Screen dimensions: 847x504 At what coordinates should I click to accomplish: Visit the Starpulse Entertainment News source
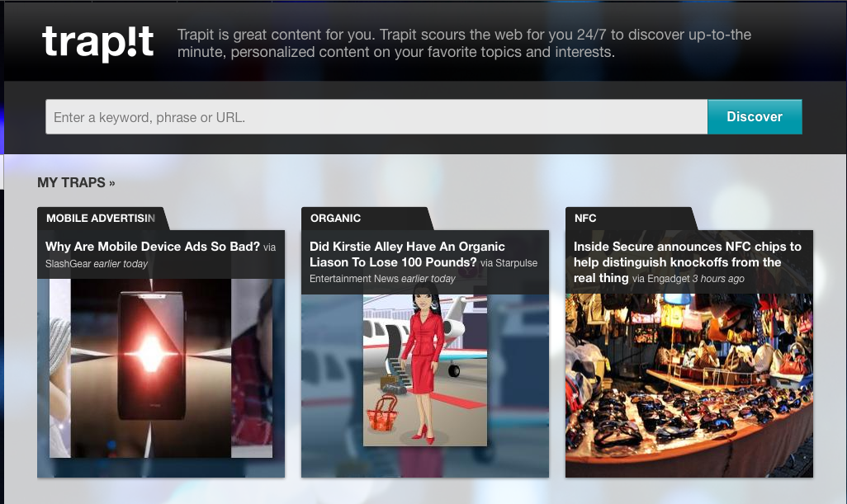click(x=353, y=278)
